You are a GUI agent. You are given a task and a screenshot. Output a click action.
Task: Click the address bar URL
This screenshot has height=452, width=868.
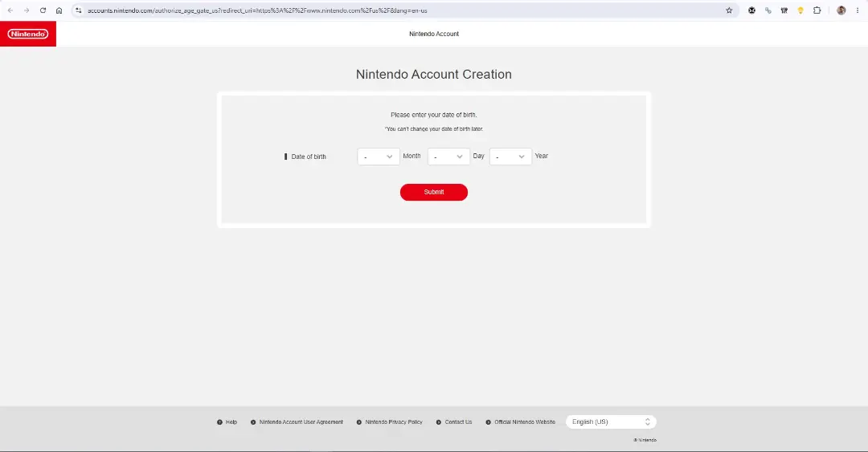257,10
